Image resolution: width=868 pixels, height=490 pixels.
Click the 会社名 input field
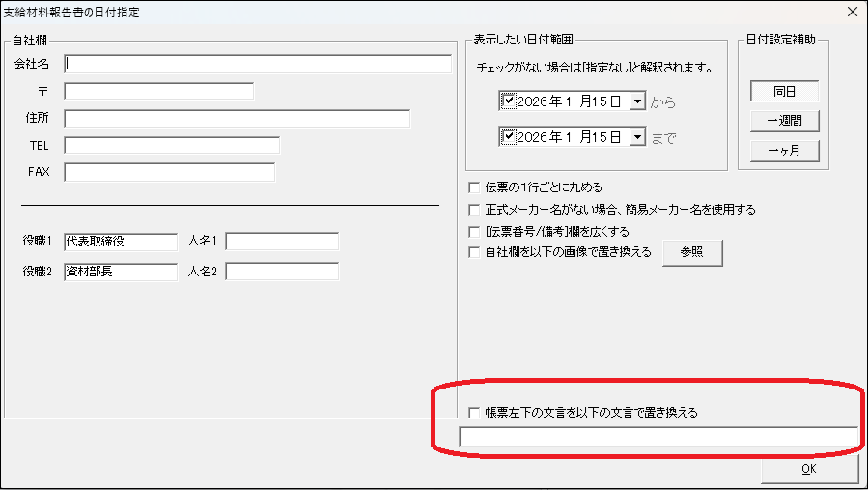(x=258, y=64)
